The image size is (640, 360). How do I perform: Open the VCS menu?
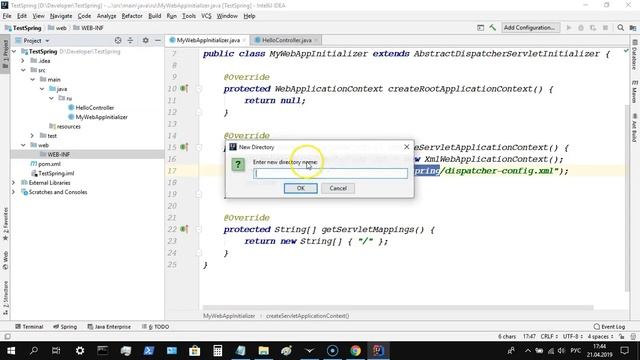click(206, 16)
